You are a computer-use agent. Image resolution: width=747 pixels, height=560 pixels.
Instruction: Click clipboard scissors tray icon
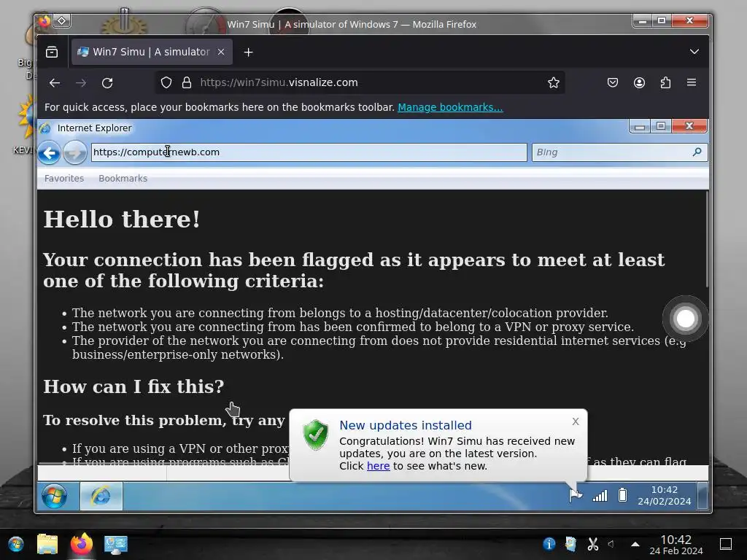click(592, 544)
